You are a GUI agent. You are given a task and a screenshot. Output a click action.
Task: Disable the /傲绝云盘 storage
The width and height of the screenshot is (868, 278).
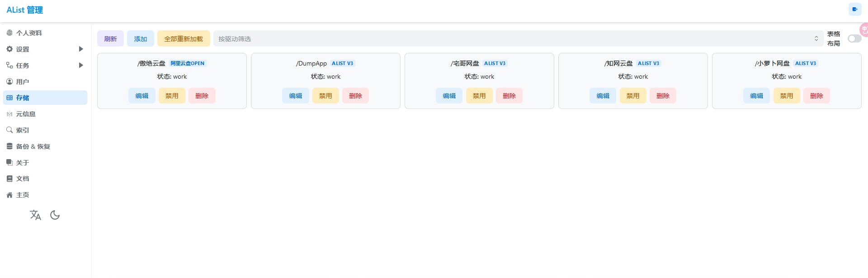172,96
